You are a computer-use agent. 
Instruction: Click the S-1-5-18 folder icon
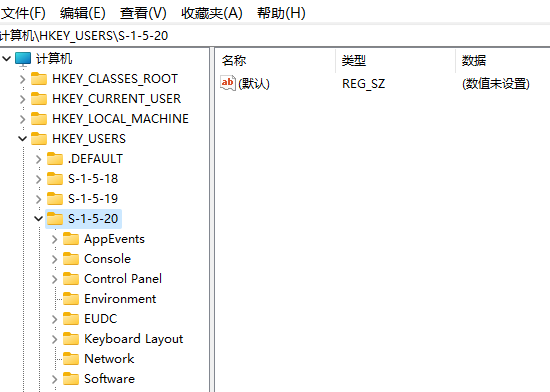click(x=55, y=178)
